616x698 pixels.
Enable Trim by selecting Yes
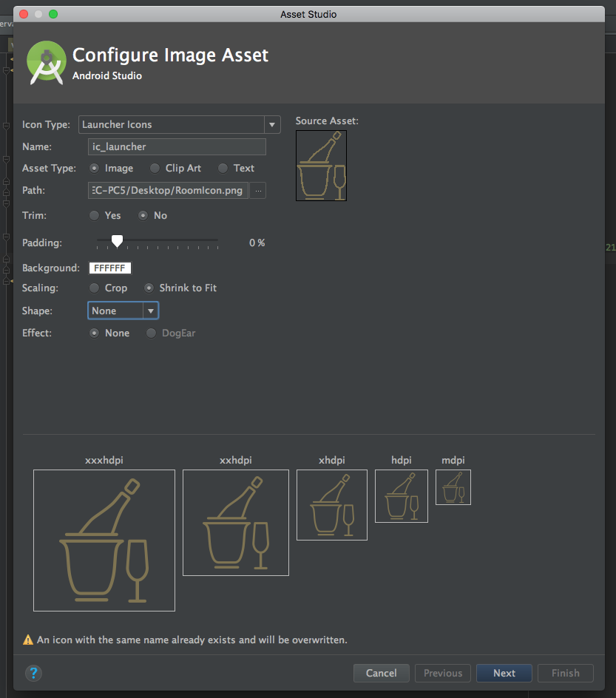coord(94,216)
